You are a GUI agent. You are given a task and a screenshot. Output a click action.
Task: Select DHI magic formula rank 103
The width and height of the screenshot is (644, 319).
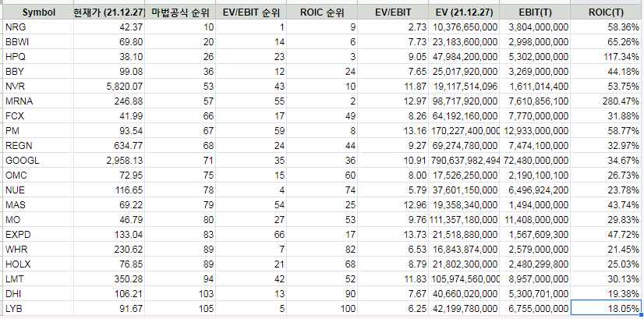tap(180, 293)
